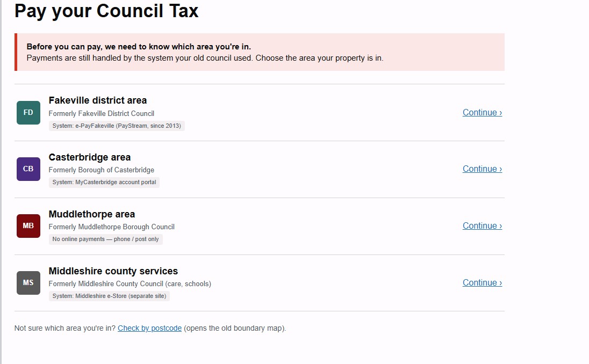The height and width of the screenshot is (364, 589).
Task: Click 'Not sure which area you're in?' text
Action: pyautogui.click(x=65, y=328)
